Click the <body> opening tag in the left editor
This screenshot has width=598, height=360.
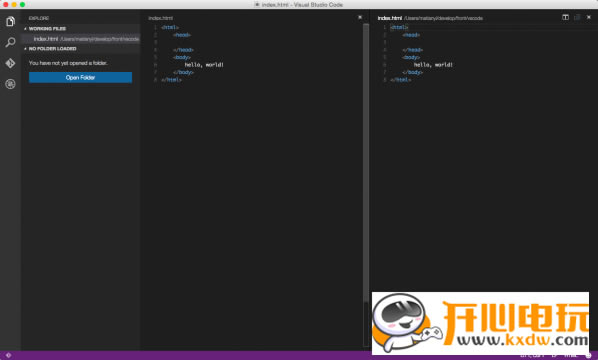point(182,57)
